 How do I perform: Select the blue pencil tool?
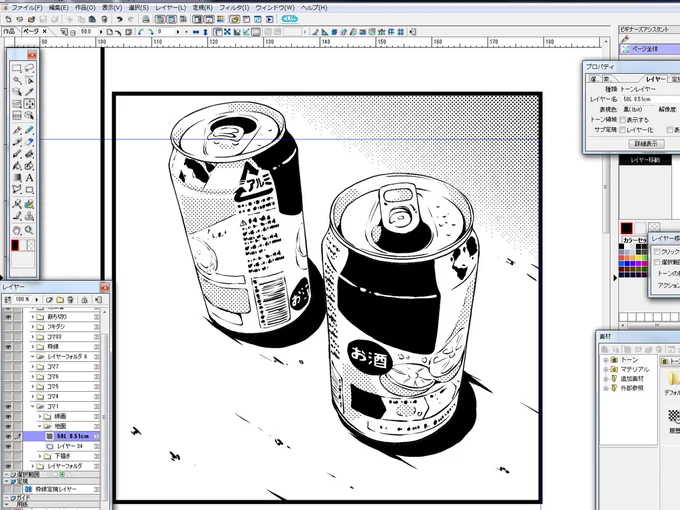coord(29,130)
